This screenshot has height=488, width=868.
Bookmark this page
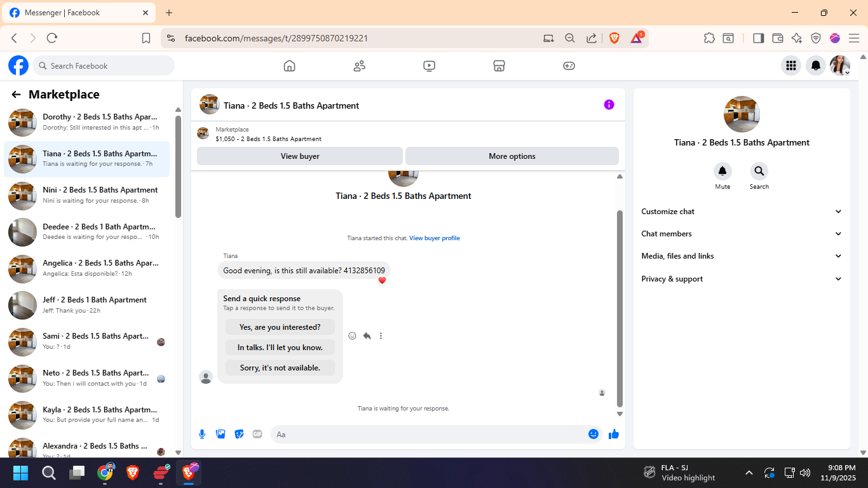coord(146,38)
